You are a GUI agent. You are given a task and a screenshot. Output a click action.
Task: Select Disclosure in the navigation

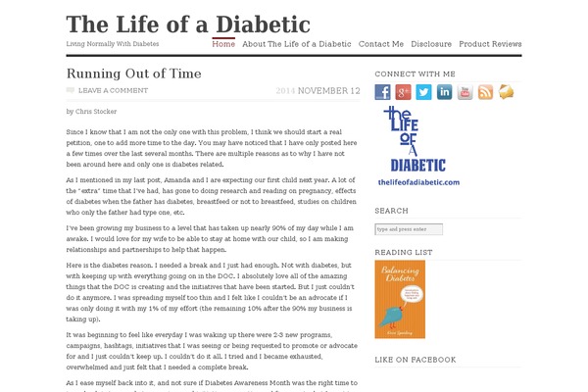tap(431, 44)
